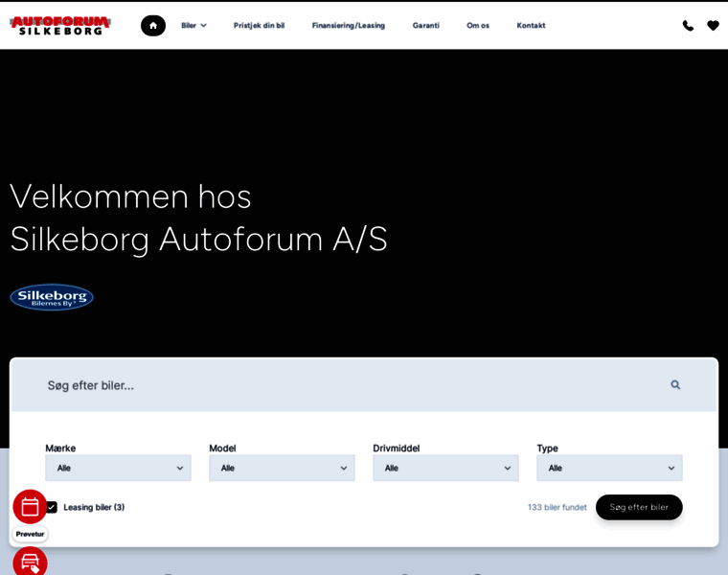
Task: Open the Drivmiddel dropdown
Action: [x=445, y=468]
